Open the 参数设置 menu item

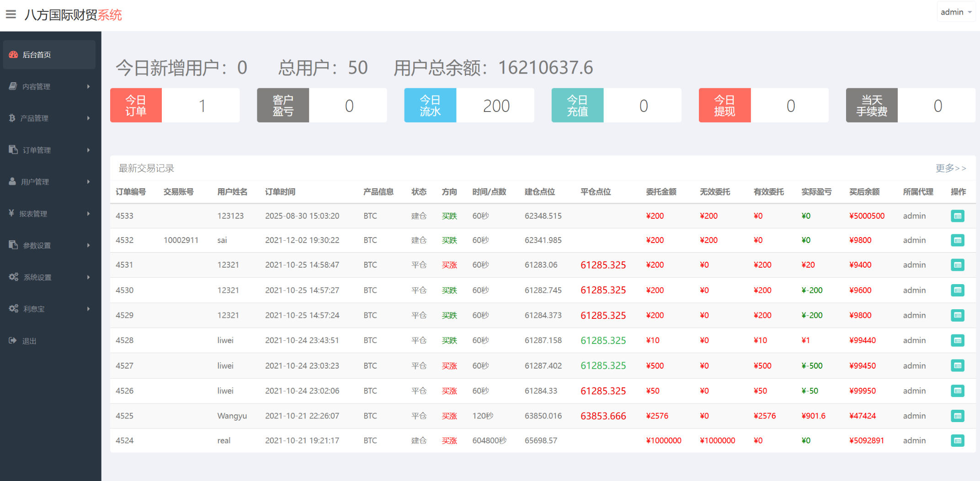point(37,245)
